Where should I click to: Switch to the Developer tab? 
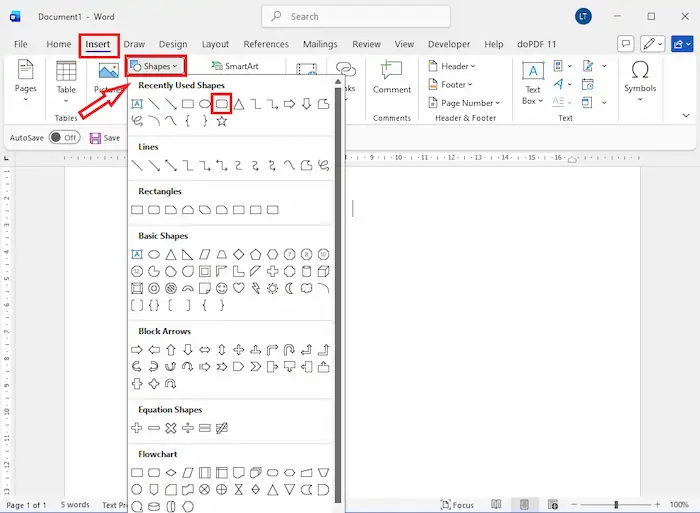449,44
